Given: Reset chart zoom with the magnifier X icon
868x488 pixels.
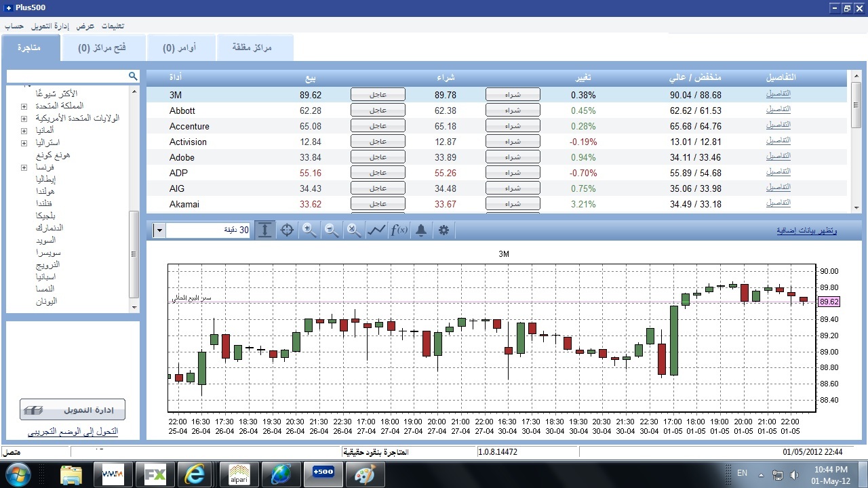Looking at the screenshot, I should (x=354, y=230).
